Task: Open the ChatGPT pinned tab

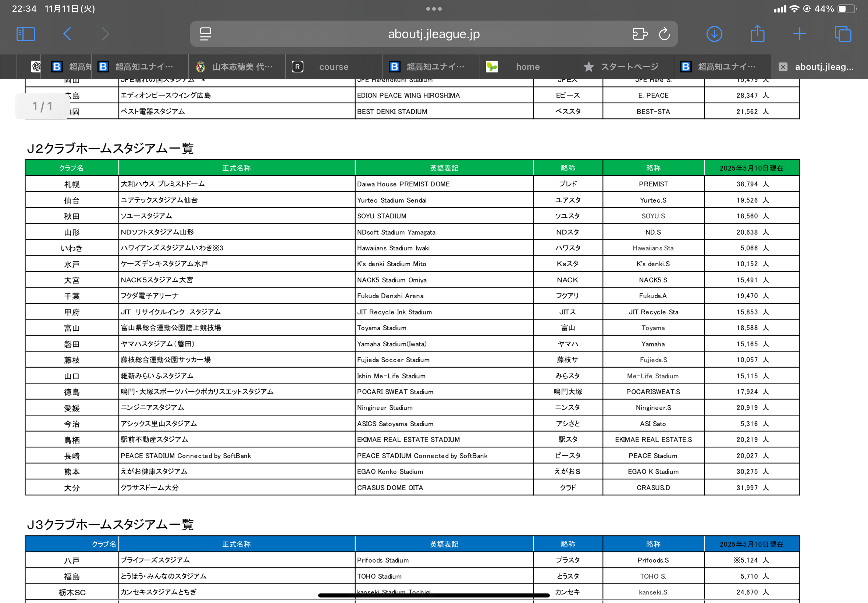Action: [x=36, y=67]
